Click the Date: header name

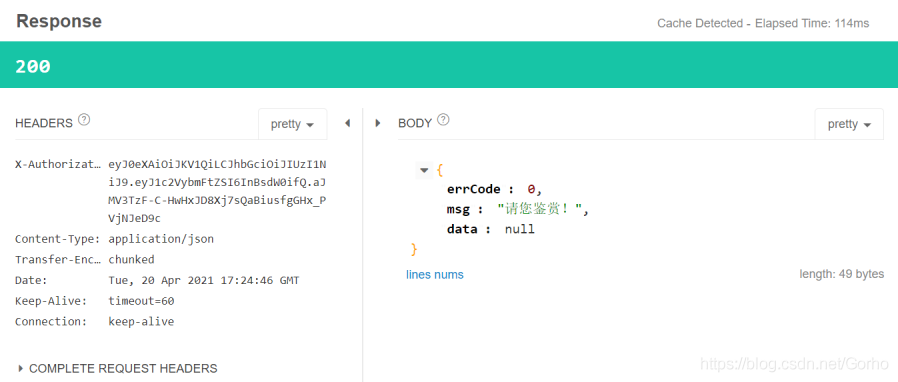click(x=31, y=280)
